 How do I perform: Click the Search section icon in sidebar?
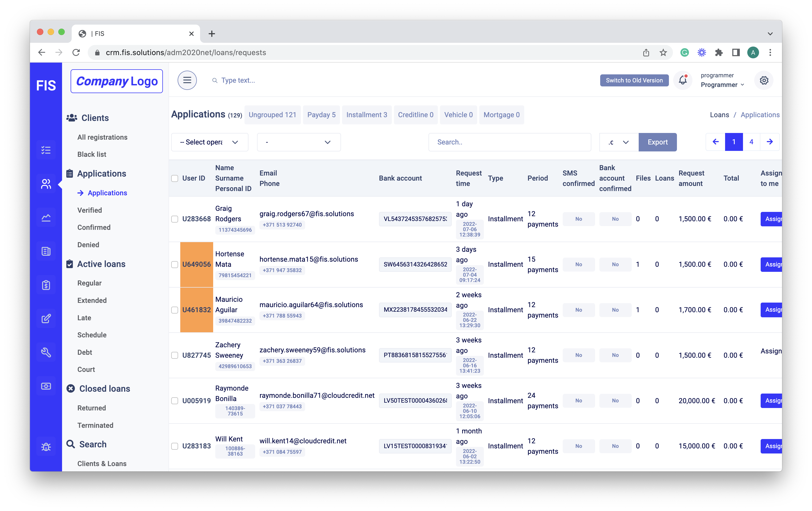[71, 444]
